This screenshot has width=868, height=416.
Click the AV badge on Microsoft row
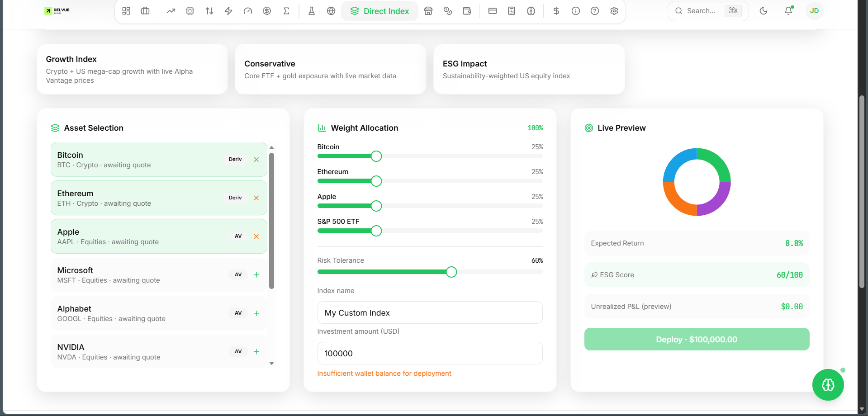tap(238, 274)
